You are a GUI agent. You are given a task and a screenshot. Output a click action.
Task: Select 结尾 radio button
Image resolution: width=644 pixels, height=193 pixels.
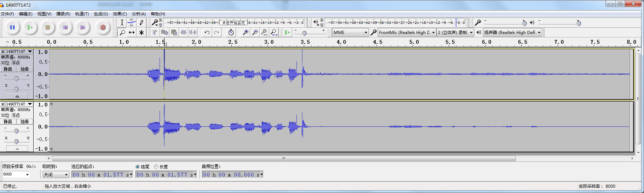tap(138, 167)
